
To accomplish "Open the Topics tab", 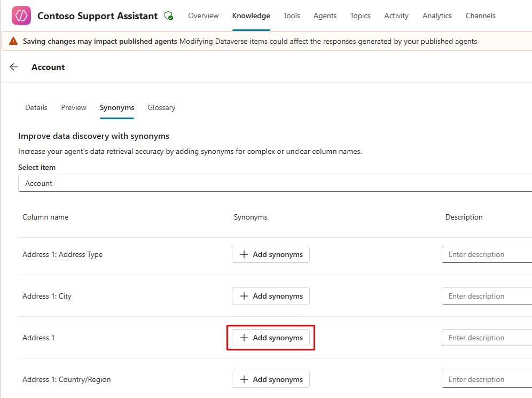I will tap(360, 15).
